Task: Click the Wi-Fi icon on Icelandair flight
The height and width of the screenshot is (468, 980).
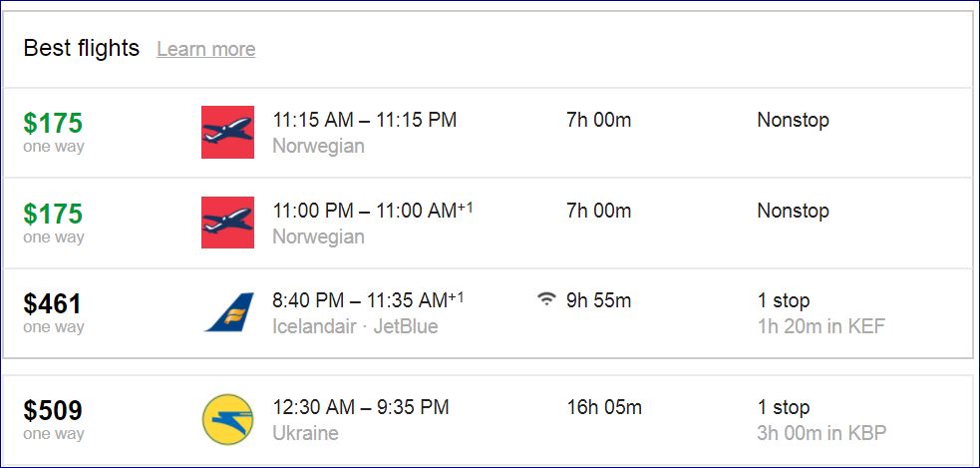Action: (x=545, y=300)
